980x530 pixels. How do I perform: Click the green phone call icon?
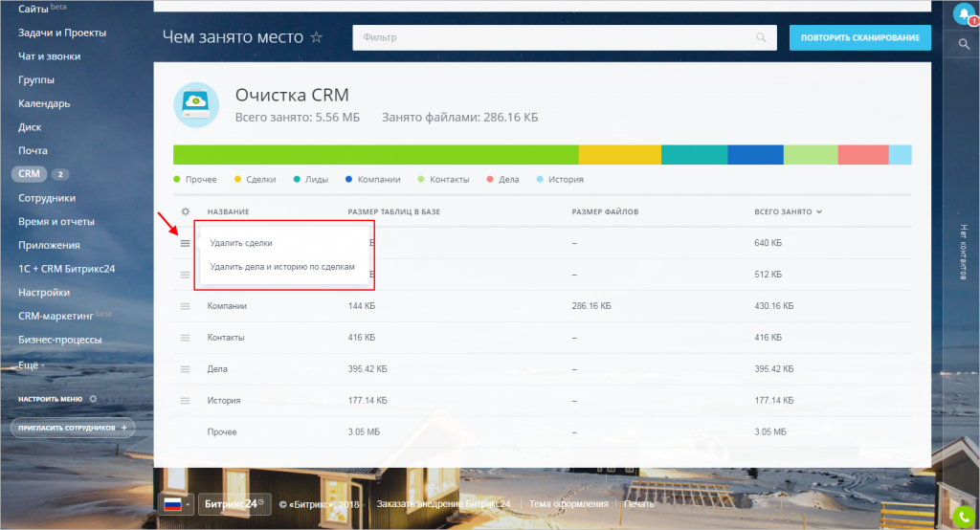tap(963, 518)
